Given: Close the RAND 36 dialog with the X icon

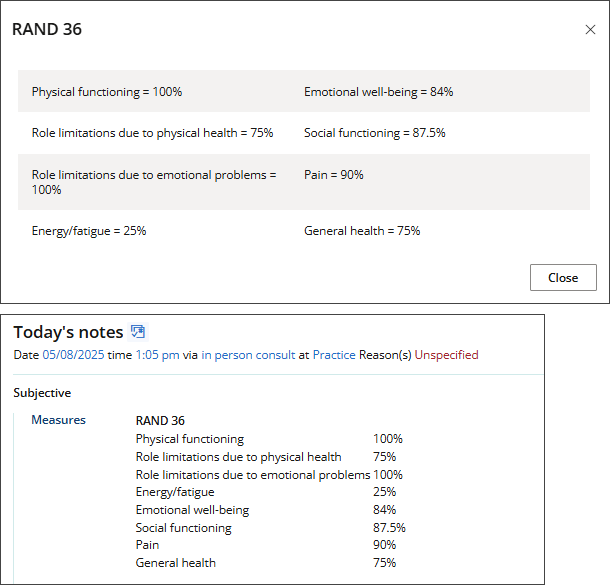Looking at the screenshot, I should coord(590,30).
